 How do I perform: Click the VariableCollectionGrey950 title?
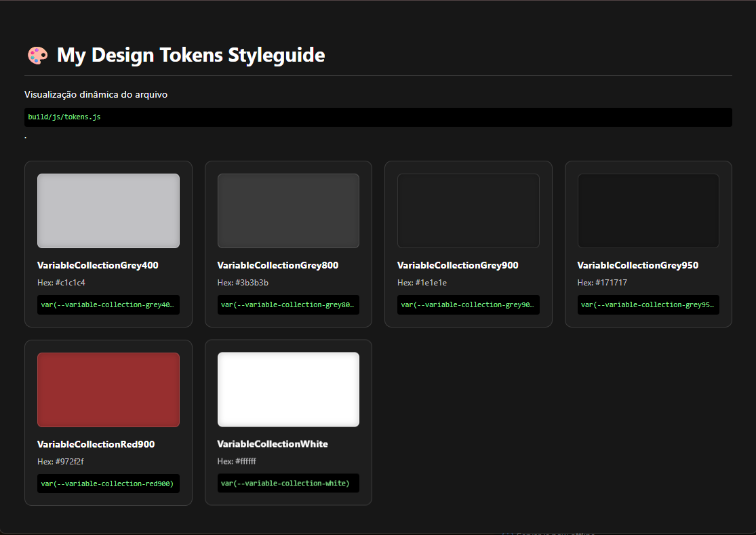[638, 266]
